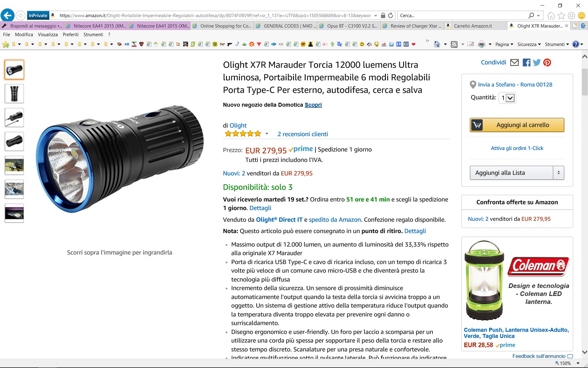Open the AB bookmark icon
Image resolution: width=588 pixels, height=368 pixels.
tap(127, 44)
